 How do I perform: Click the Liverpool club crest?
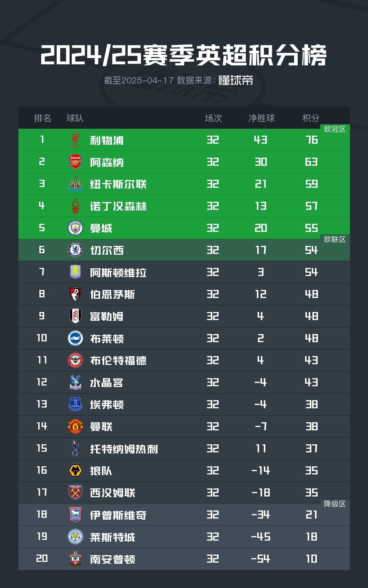75,140
